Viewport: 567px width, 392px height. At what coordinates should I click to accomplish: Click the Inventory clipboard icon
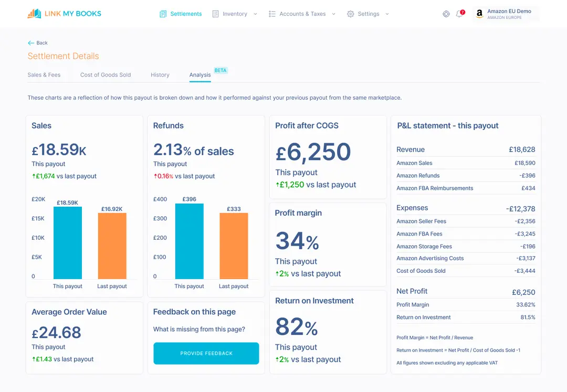(216, 14)
